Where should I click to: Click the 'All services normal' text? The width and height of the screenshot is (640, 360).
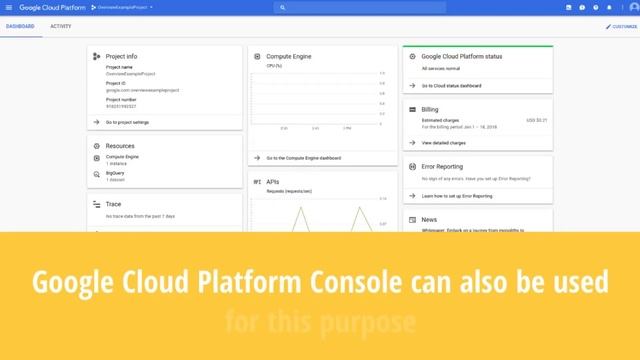441,69
